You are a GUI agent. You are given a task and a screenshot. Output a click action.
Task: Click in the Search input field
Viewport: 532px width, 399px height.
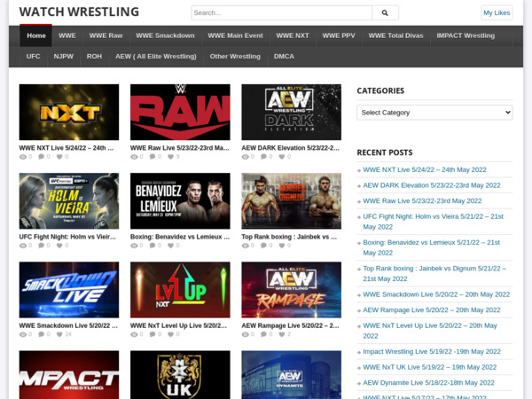point(282,13)
